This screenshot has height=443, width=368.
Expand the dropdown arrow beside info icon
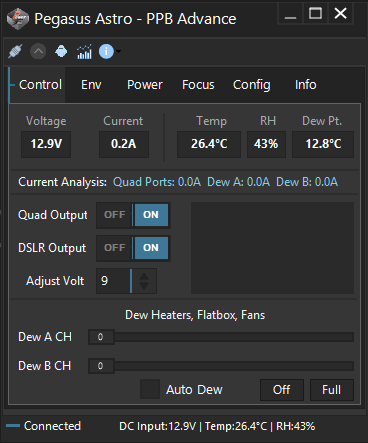[118, 52]
